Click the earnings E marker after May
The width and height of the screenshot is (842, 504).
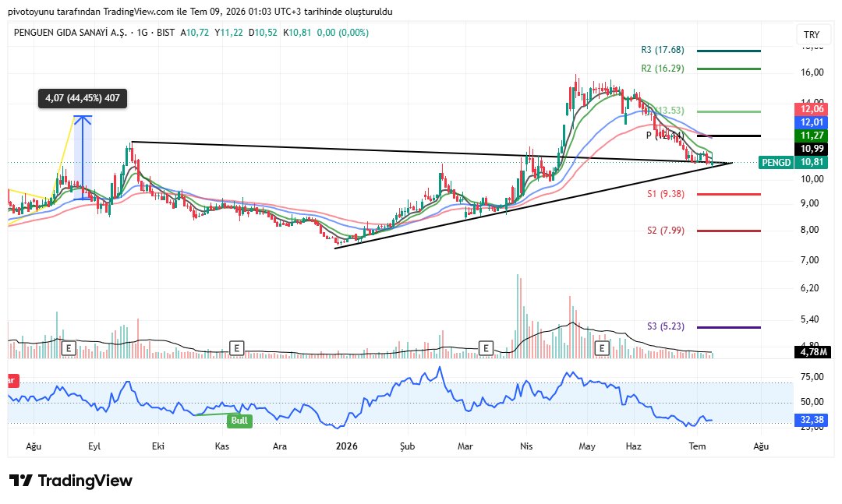tap(602, 348)
